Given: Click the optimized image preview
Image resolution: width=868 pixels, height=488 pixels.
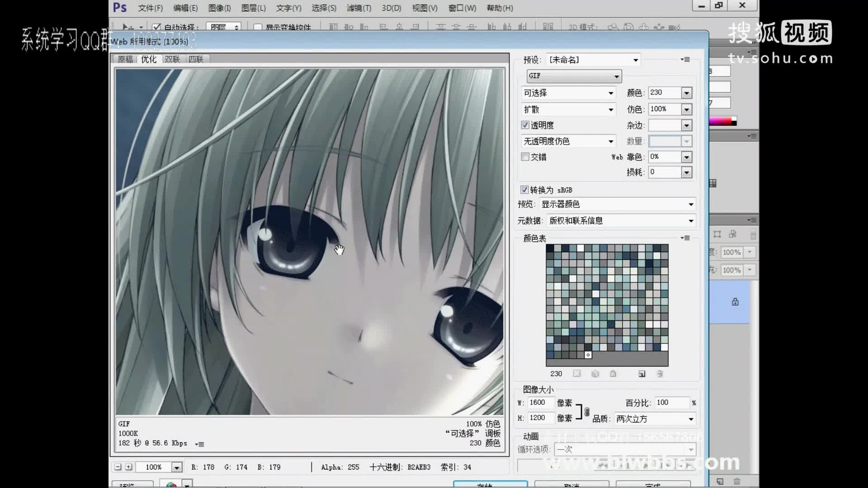Looking at the screenshot, I should point(310,242).
